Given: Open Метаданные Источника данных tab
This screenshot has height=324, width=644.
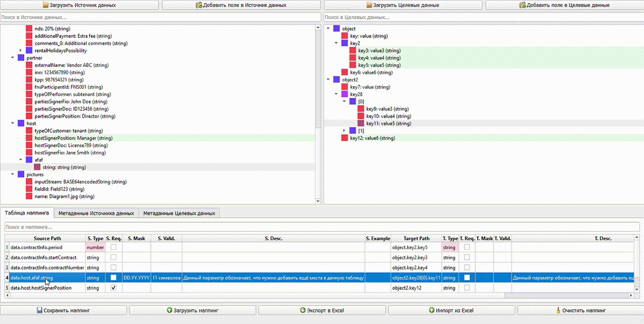Looking at the screenshot, I should click(96, 213).
